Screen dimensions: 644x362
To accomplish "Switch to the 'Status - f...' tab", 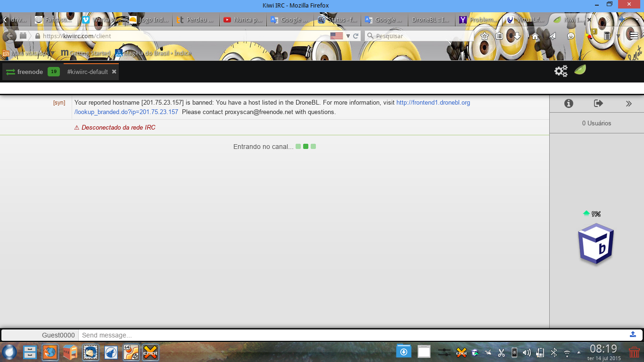I will [x=338, y=20].
